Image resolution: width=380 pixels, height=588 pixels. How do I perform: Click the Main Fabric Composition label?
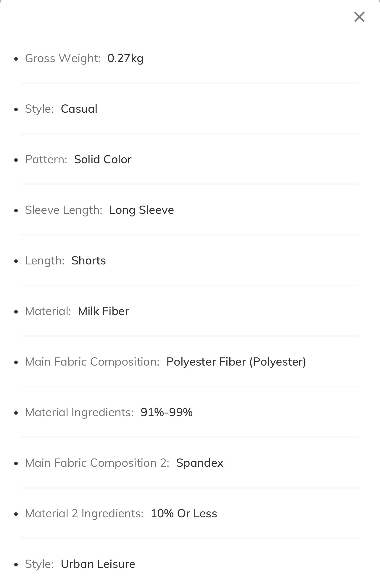[x=92, y=362]
